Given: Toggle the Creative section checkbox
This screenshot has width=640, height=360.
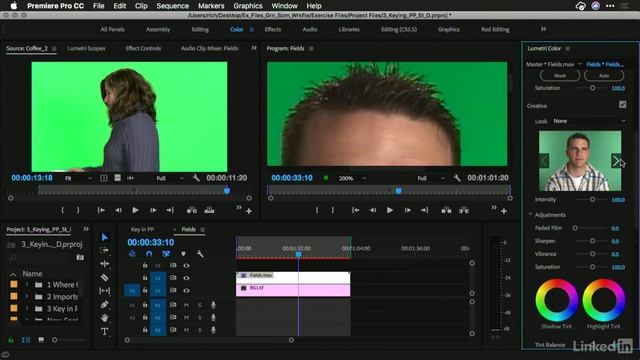Looking at the screenshot, I should [622, 105].
